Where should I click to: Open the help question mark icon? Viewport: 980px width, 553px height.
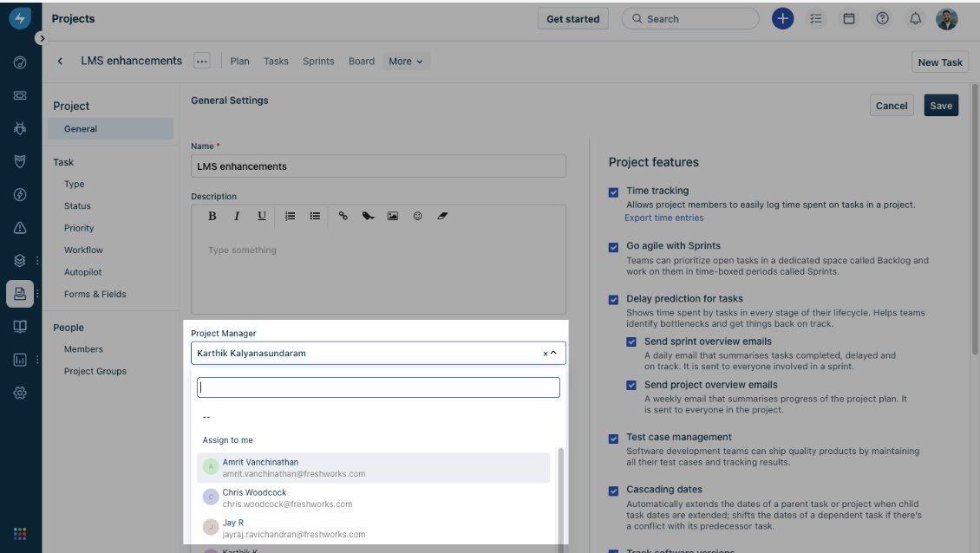click(883, 19)
